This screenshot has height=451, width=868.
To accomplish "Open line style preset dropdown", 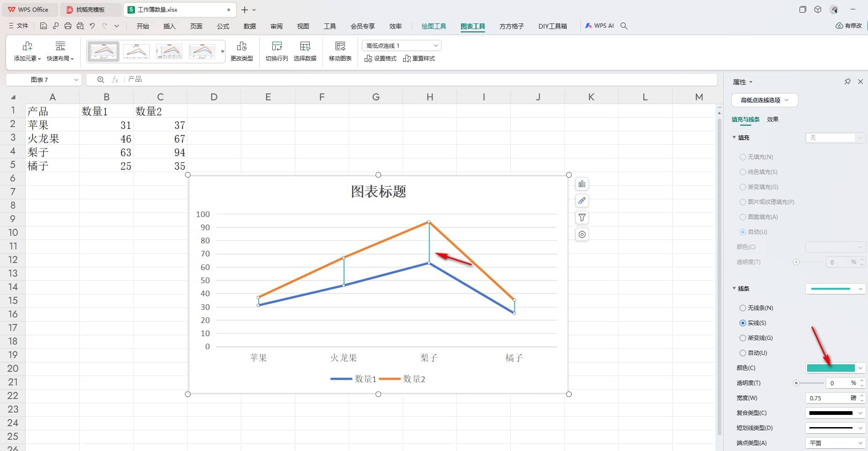I will (835, 289).
